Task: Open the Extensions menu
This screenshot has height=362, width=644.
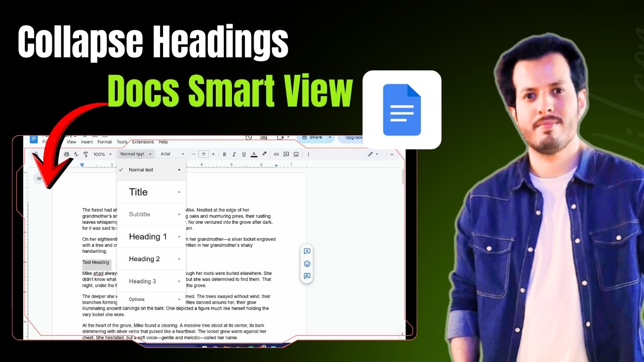Action: pyautogui.click(x=143, y=142)
